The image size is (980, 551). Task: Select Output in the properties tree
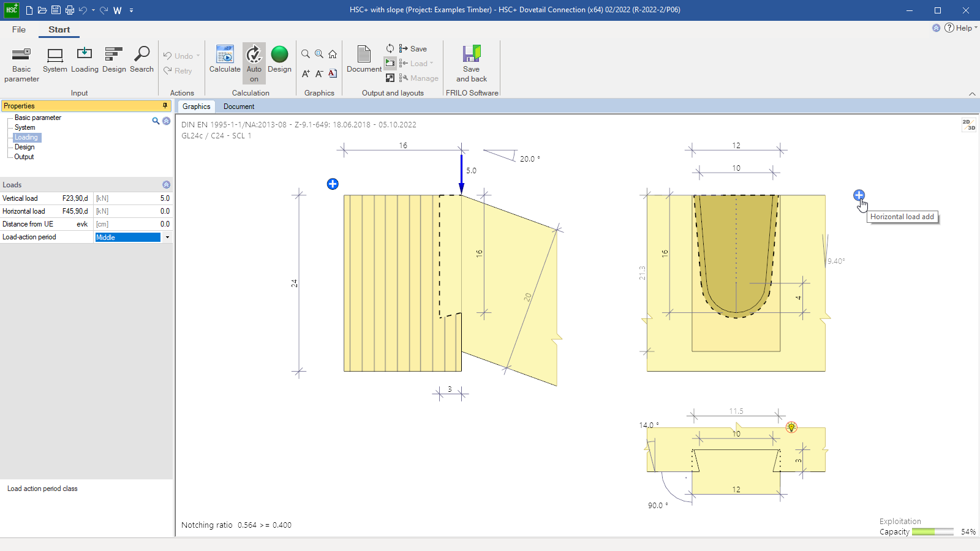[24, 157]
